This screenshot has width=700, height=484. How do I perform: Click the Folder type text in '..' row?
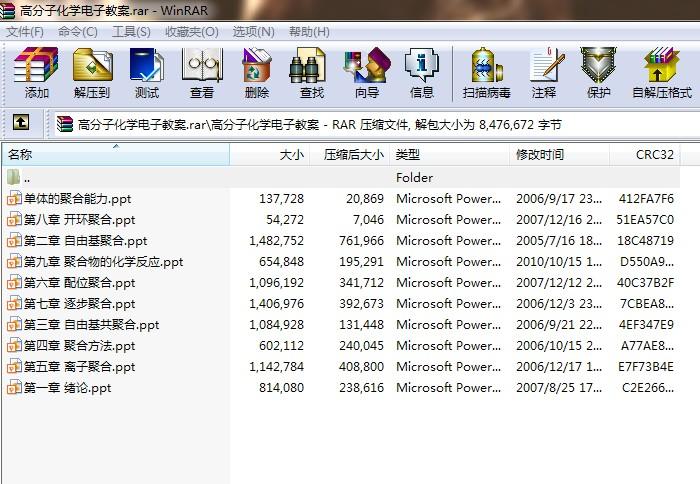tap(414, 177)
